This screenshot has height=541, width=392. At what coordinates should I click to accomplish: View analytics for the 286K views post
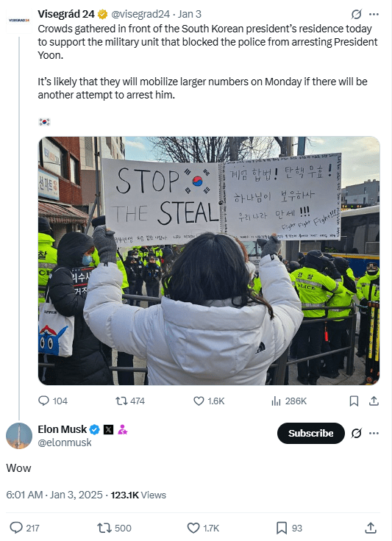click(x=289, y=401)
